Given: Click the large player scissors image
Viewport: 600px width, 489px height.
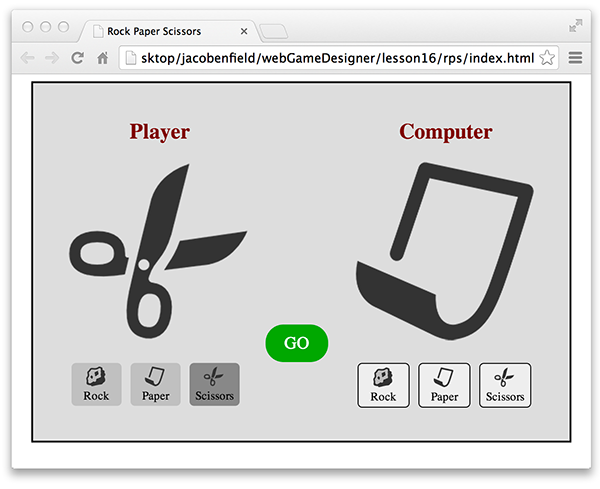Looking at the screenshot, I should pos(158,251).
